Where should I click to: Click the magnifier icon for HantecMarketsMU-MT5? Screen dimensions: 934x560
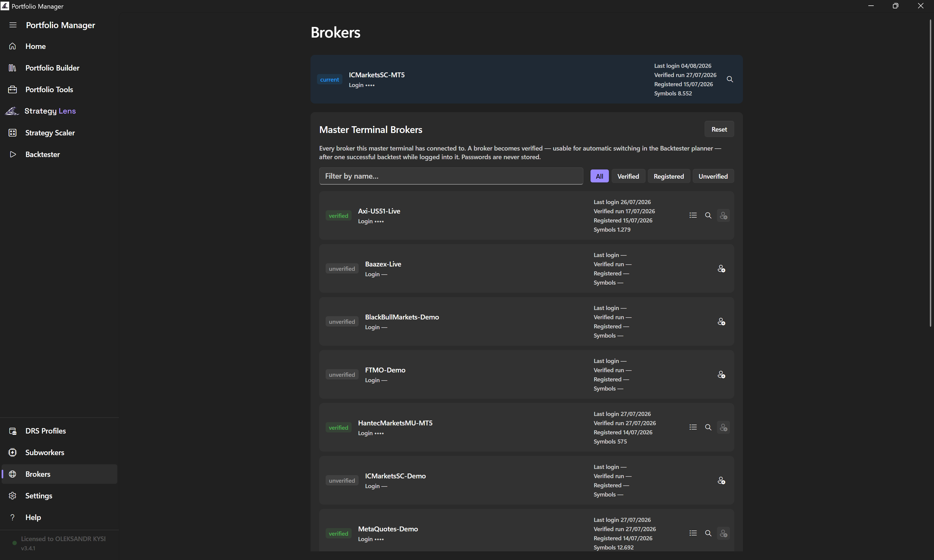(708, 427)
